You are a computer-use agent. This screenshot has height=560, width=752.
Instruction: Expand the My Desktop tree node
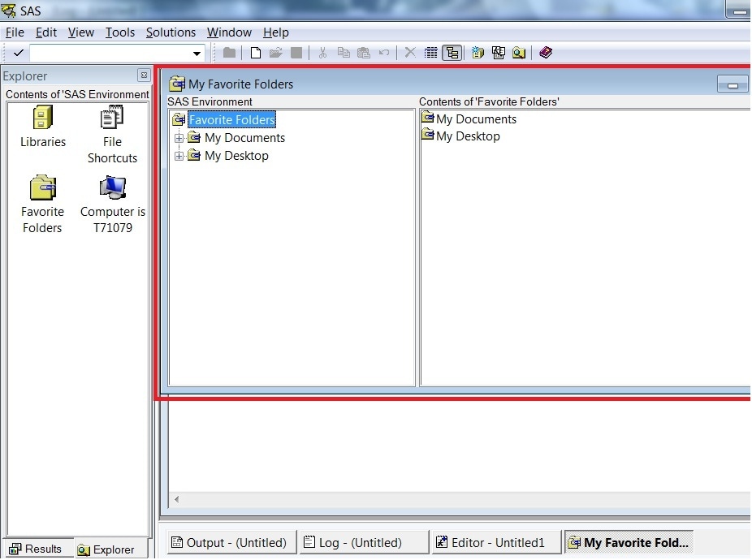pos(179,156)
